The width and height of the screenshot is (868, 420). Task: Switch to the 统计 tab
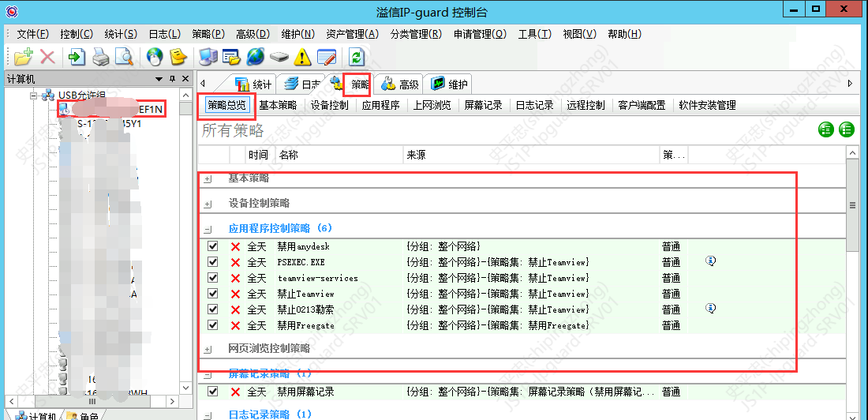(253, 84)
